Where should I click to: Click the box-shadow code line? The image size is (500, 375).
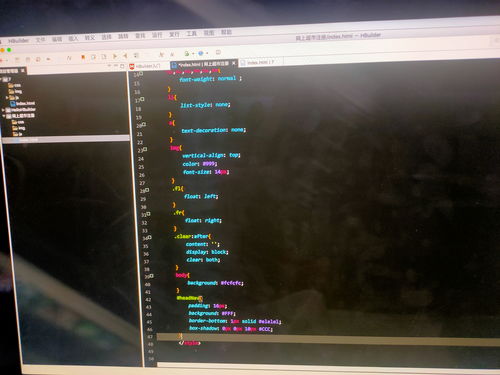pos(231,329)
